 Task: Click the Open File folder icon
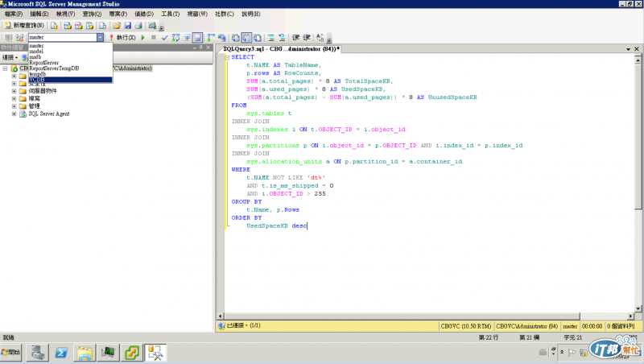(x=117, y=26)
